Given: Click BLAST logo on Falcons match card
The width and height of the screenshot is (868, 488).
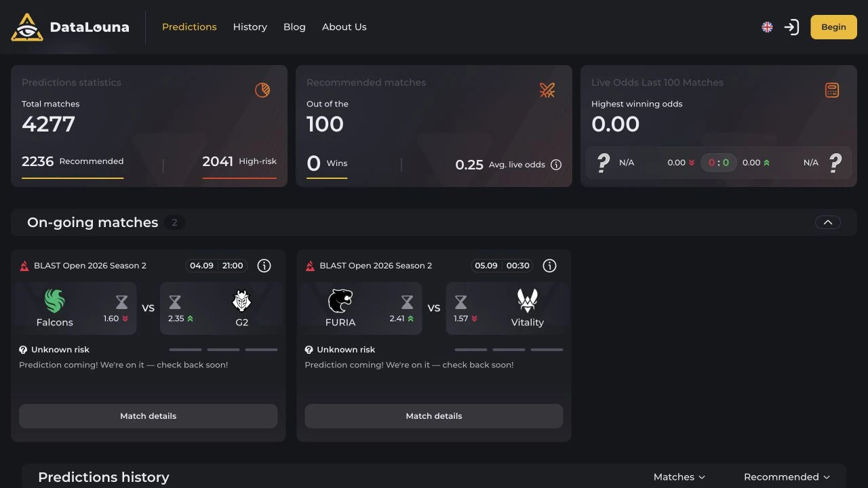Looking at the screenshot, I should click(x=24, y=266).
